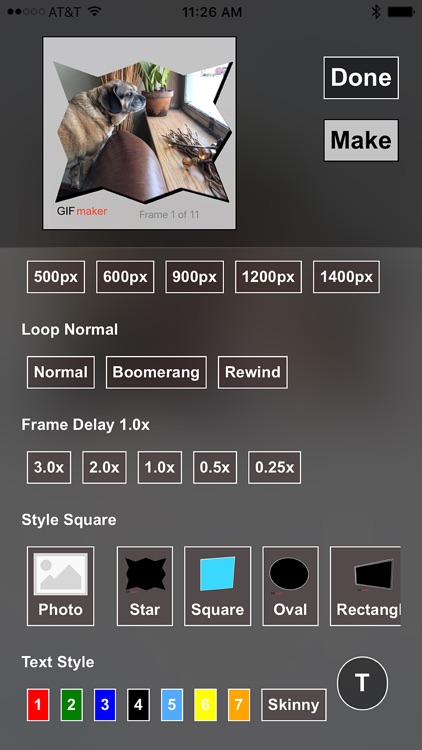Set loop mode to Boomerang

(x=156, y=372)
